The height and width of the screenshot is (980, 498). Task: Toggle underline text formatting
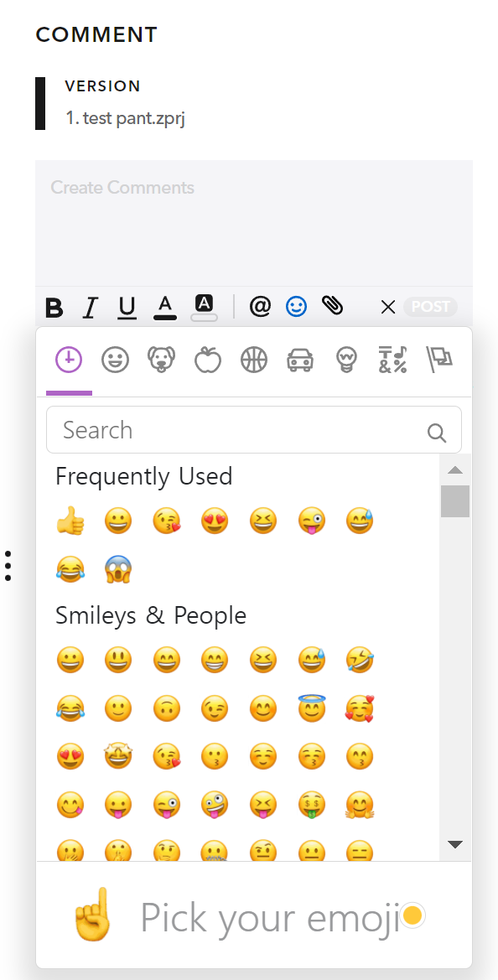[x=127, y=308]
